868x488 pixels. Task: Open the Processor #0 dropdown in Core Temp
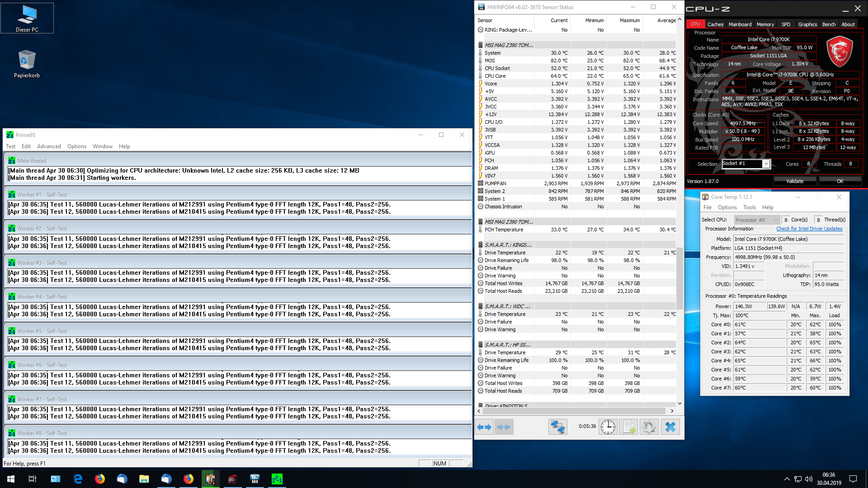click(757, 220)
